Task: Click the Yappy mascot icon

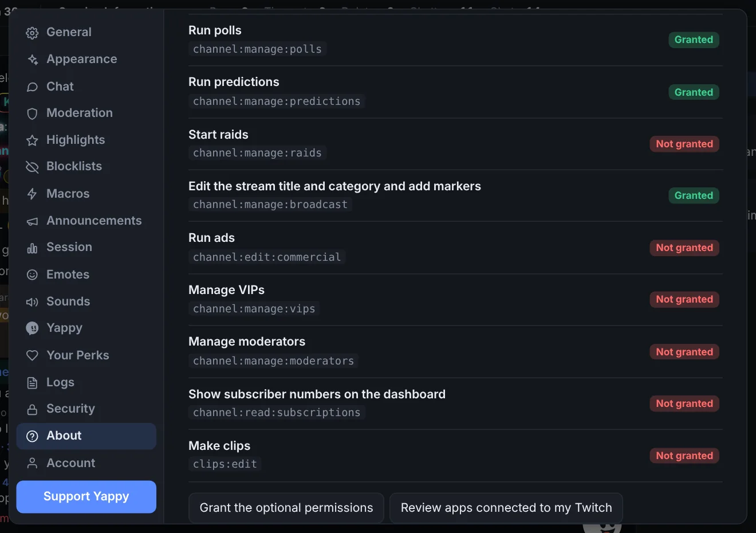Action: pyautogui.click(x=33, y=328)
